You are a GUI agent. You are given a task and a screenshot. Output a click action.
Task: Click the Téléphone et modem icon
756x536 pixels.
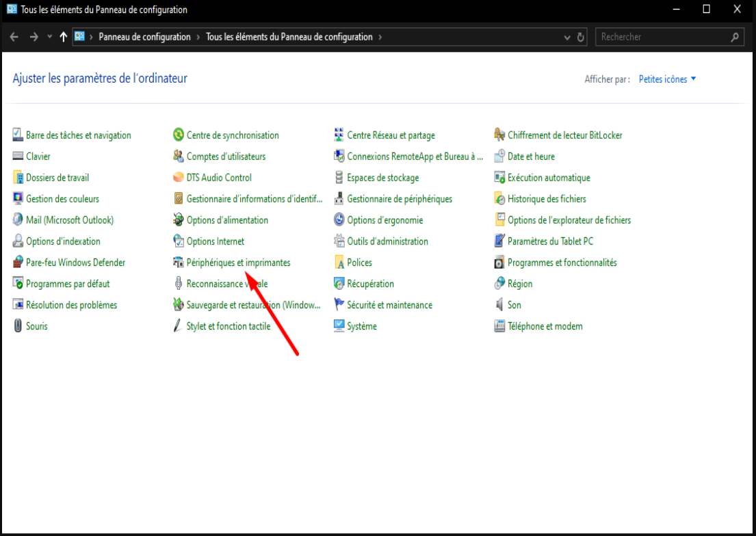tap(499, 326)
